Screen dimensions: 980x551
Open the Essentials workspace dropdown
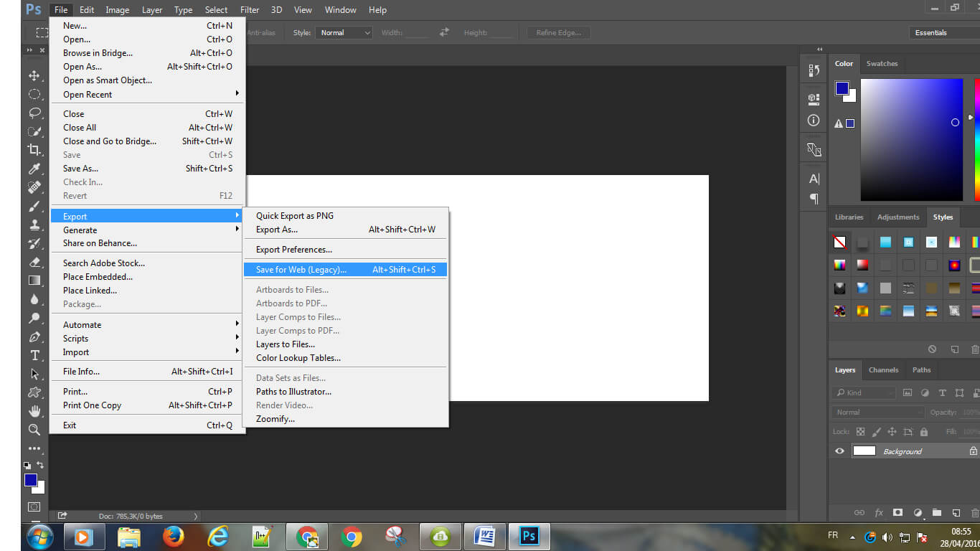944,32
